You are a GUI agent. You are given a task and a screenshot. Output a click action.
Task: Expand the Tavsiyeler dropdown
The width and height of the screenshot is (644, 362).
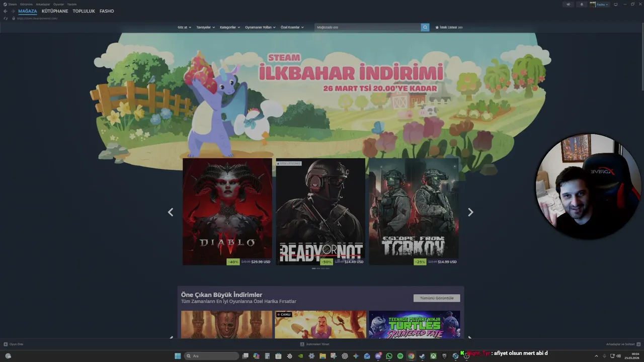click(x=205, y=27)
